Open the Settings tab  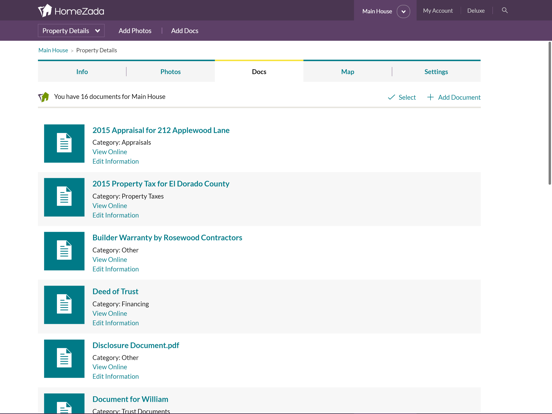[436, 71]
